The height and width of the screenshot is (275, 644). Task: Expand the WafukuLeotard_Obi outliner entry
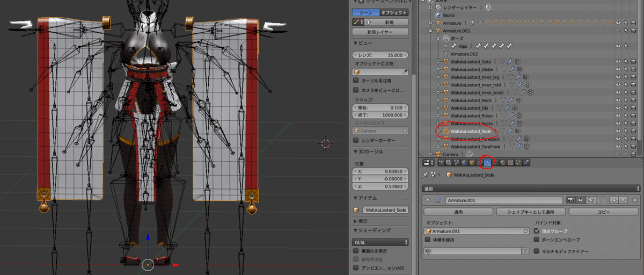click(438, 108)
